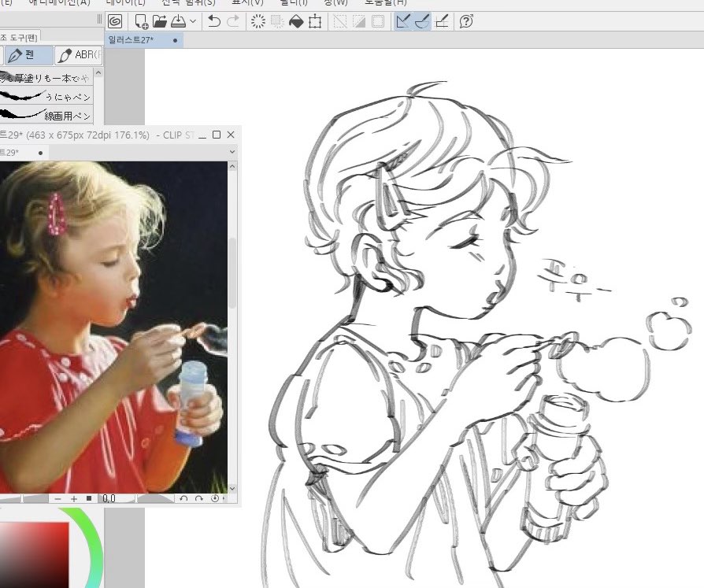
Task: Expand tab list dropdown in reference window
Action: click(x=232, y=152)
